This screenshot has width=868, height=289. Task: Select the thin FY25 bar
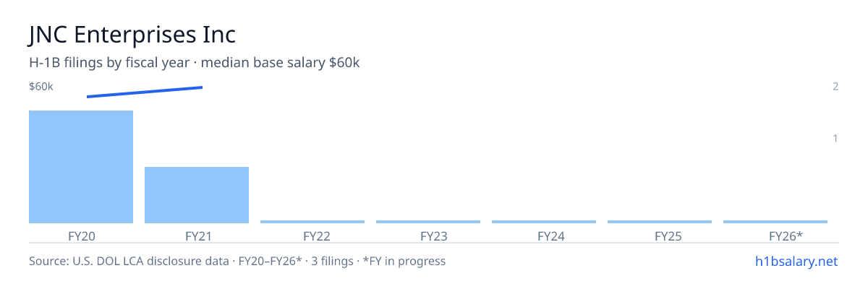coord(660,222)
